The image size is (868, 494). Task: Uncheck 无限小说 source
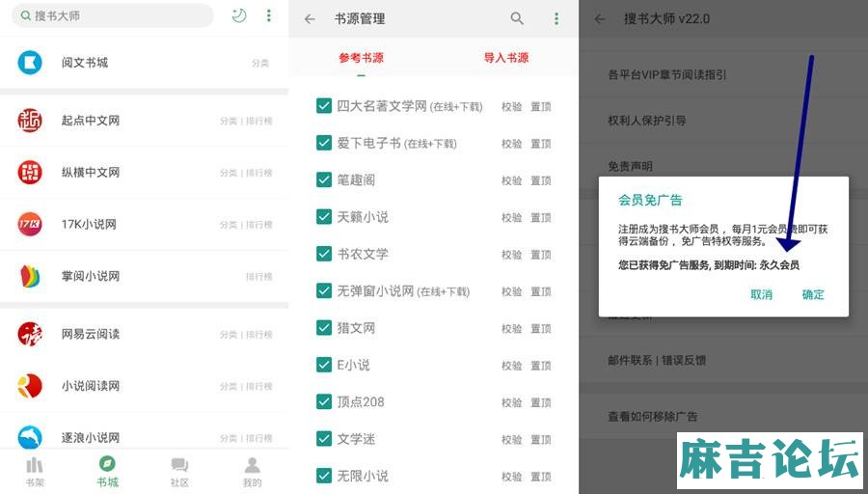324,476
